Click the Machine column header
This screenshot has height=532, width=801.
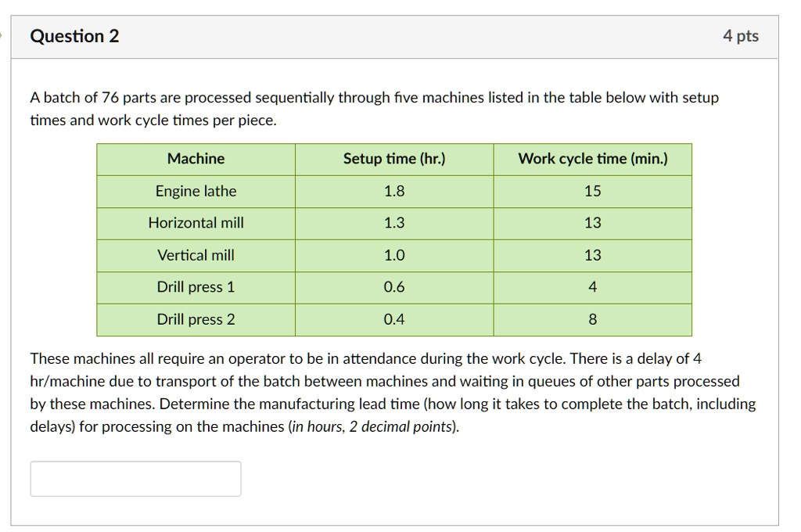coord(196,159)
